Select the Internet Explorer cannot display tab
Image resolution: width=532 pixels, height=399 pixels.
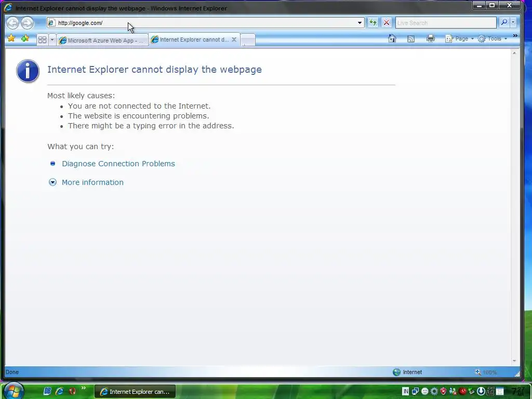click(194, 39)
